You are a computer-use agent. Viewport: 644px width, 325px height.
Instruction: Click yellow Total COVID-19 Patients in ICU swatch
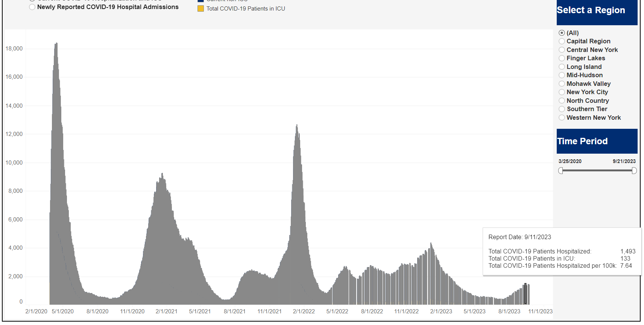coord(201,9)
